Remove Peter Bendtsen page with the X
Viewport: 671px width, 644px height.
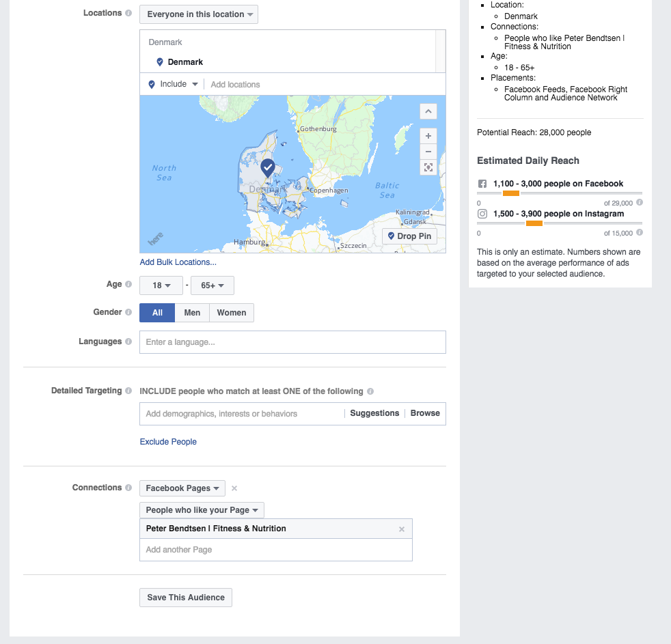coord(402,529)
